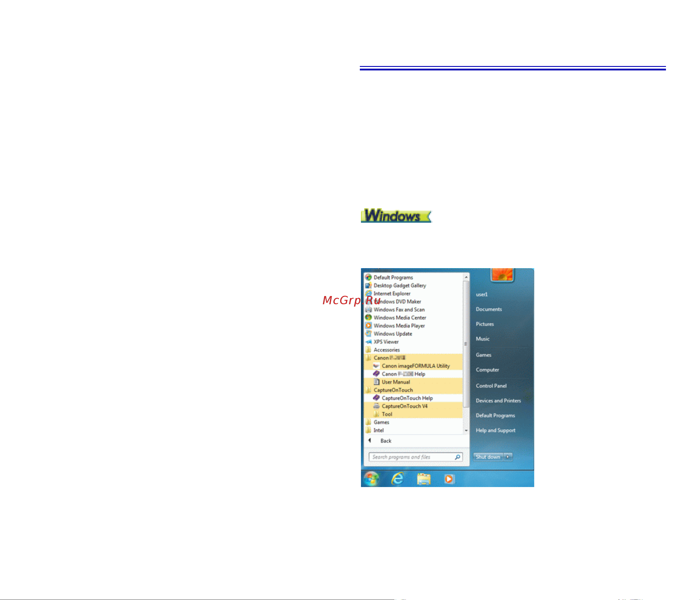Open Computer
Screen dimensions: 700x600
point(487,370)
